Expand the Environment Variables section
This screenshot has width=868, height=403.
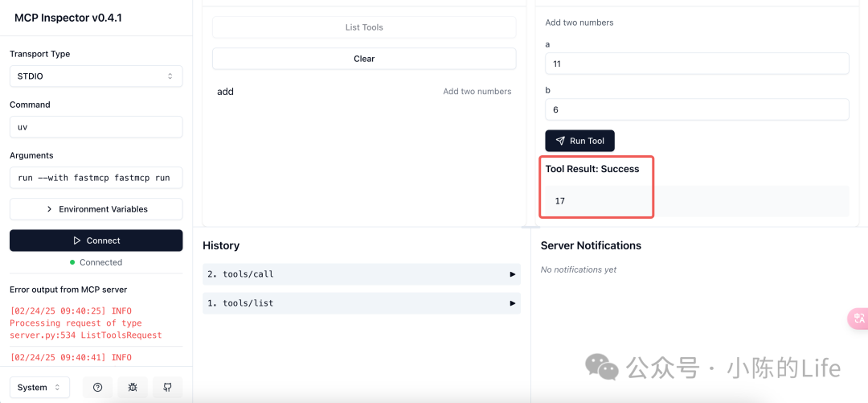click(96, 209)
